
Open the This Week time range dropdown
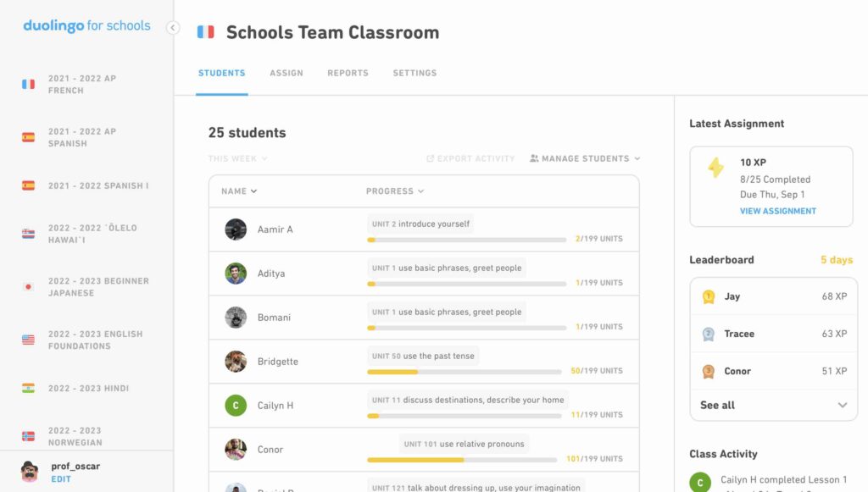238,158
